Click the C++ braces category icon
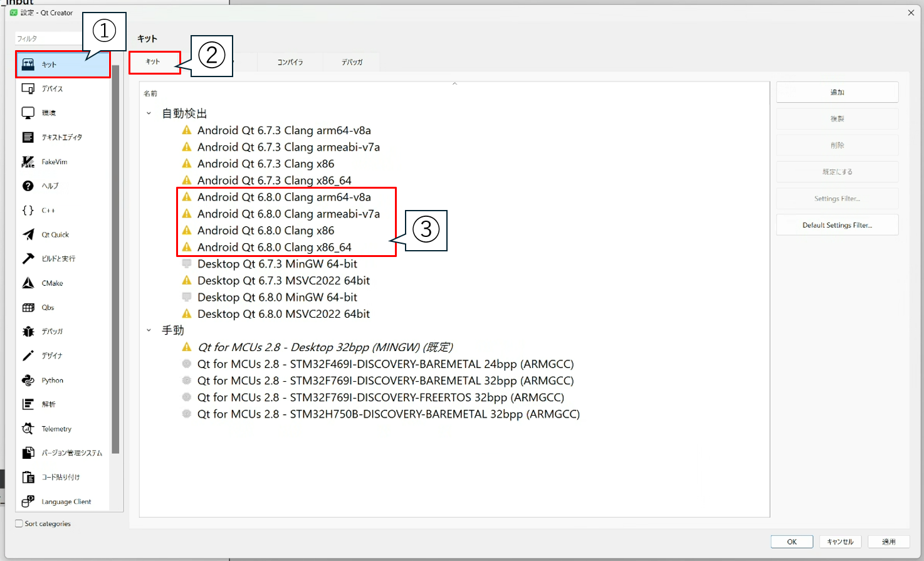Image resolution: width=924 pixels, height=561 pixels. pos(28,211)
